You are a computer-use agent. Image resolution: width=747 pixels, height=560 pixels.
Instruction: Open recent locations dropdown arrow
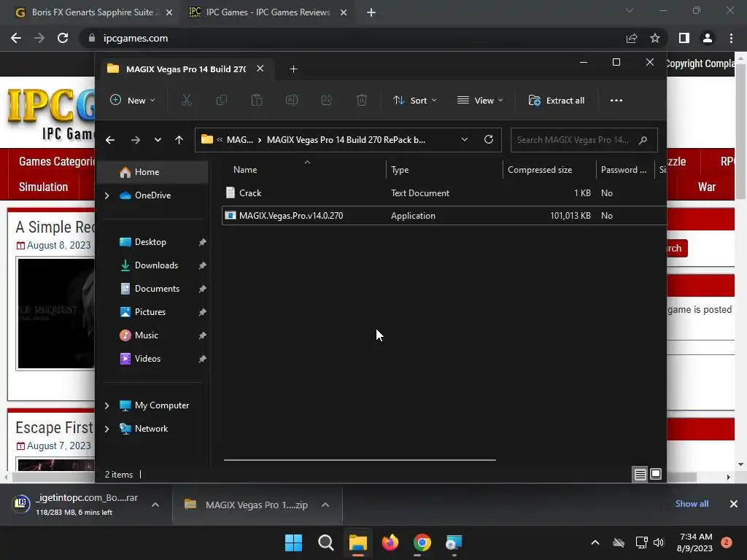click(158, 140)
